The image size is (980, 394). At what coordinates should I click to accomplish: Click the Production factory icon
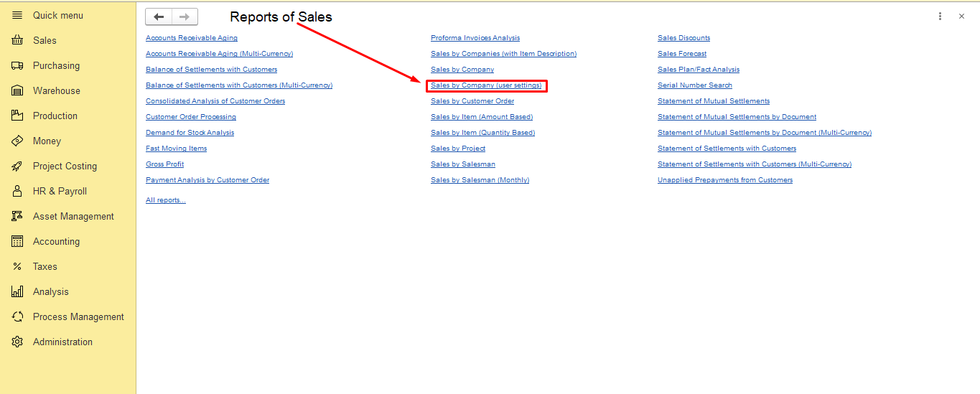coord(17,116)
